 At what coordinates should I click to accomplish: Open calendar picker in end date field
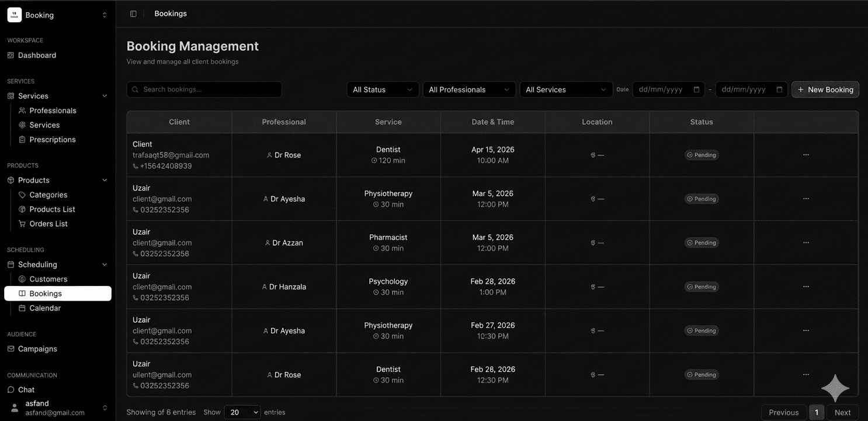pos(779,89)
